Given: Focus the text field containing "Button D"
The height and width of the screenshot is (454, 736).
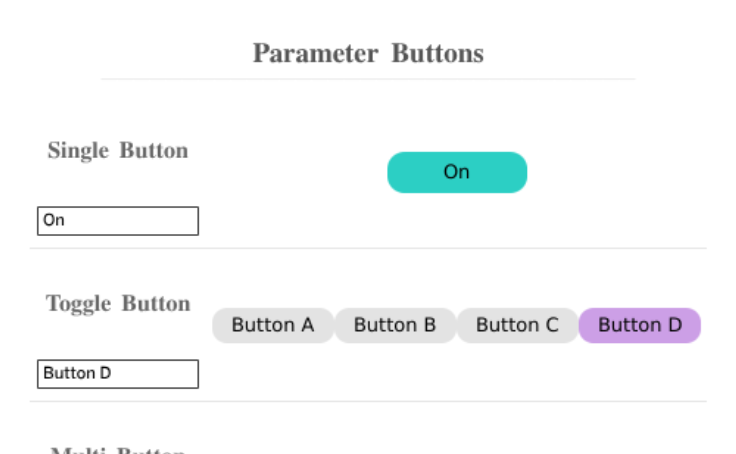Looking at the screenshot, I should point(118,374).
